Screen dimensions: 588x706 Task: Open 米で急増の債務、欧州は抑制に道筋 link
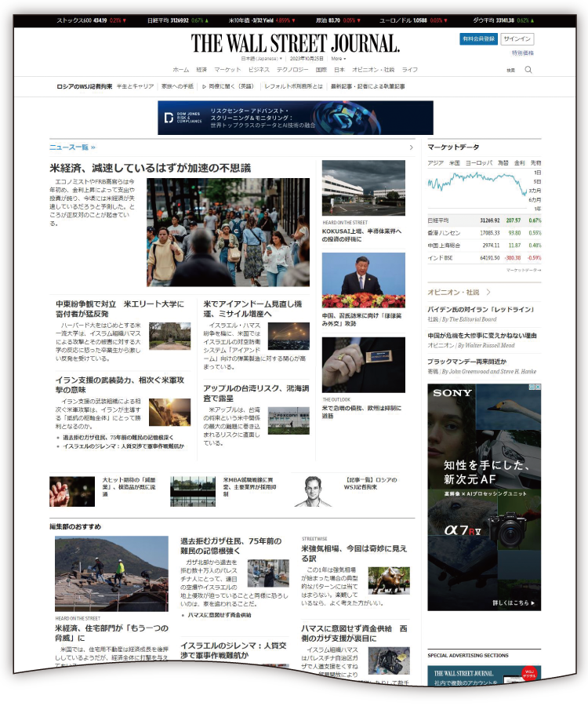tap(361, 412)
